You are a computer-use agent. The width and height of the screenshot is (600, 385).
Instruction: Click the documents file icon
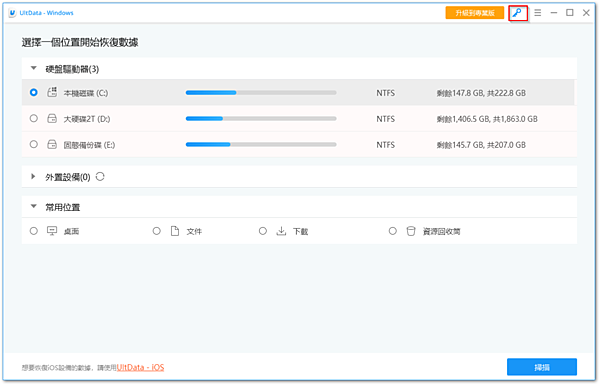click(x=175, y=231)
